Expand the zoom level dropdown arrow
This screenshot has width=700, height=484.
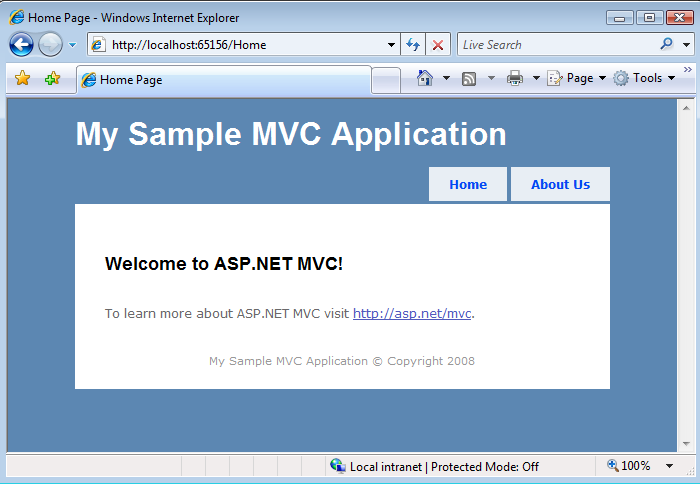click(x=669, y=466)
